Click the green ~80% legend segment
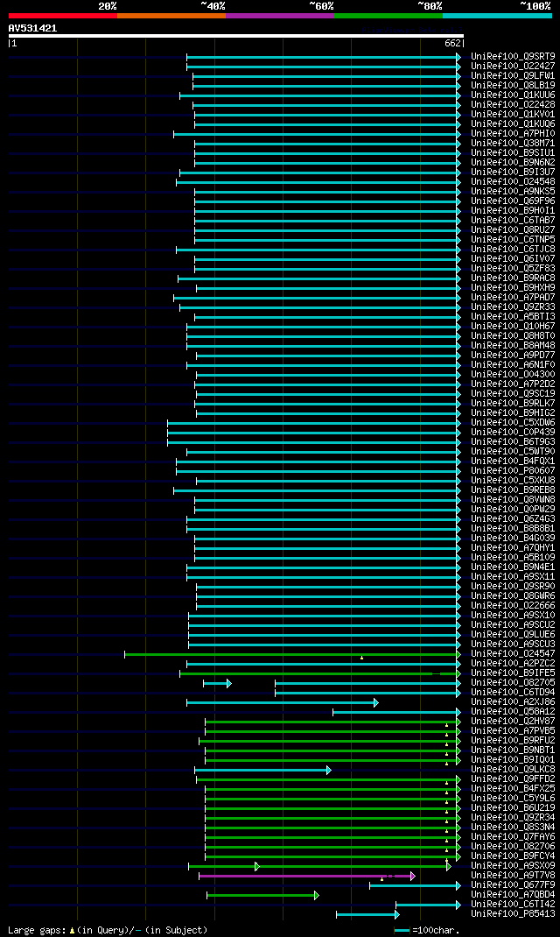Screen dimensions: 560x937 click(x=388, y=16)
